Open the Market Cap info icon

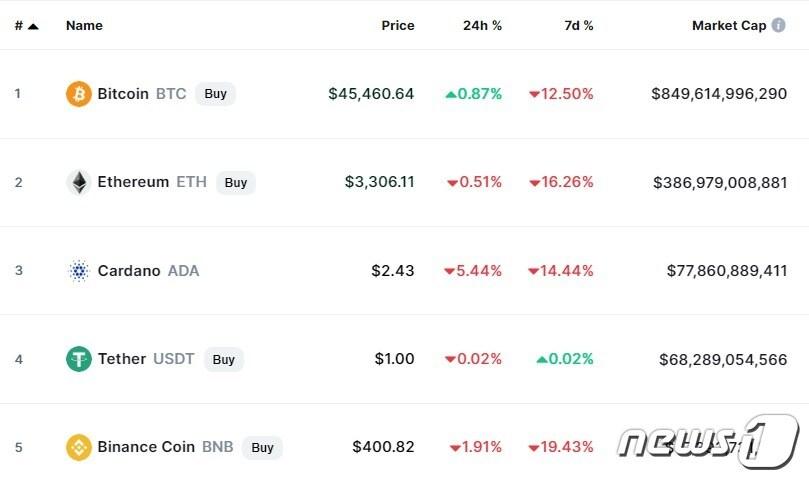tap(778, 25)
